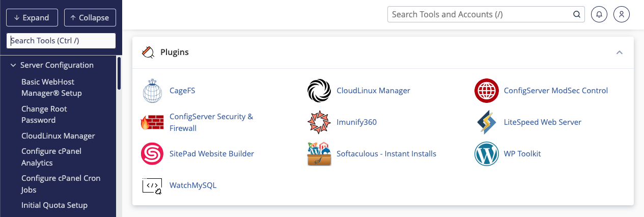Click the ConfigServer ModSec Control icon
This screenshot has height=217, width=644.
coord(486,91)
